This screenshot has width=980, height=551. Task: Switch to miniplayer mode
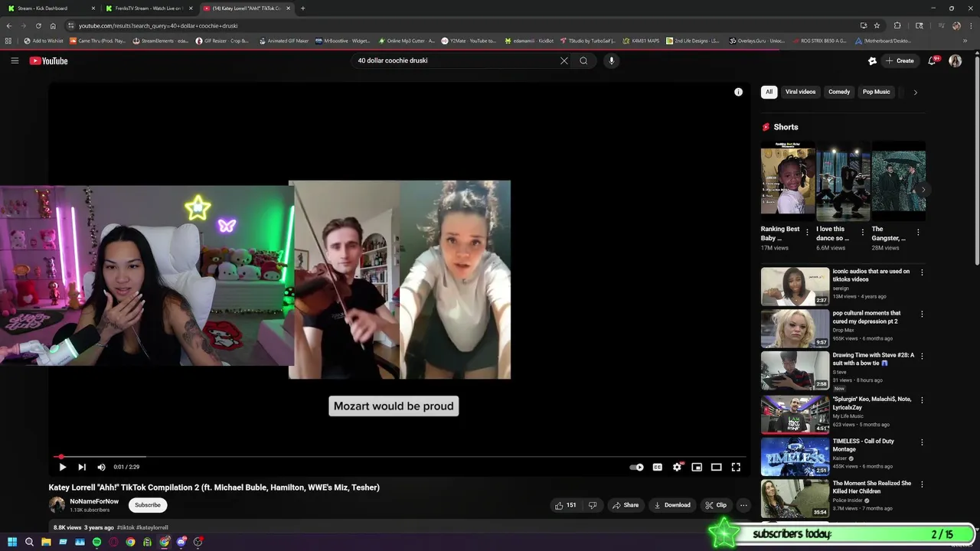coord(697,467)
